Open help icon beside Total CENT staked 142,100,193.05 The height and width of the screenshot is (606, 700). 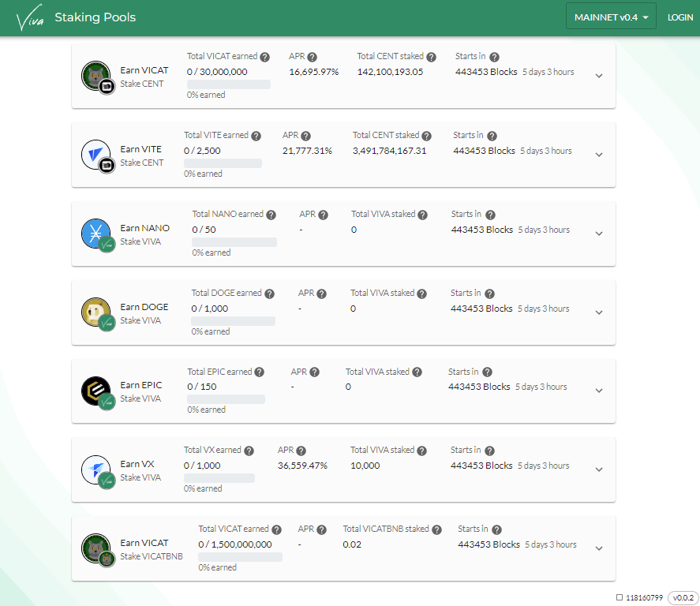431,57
